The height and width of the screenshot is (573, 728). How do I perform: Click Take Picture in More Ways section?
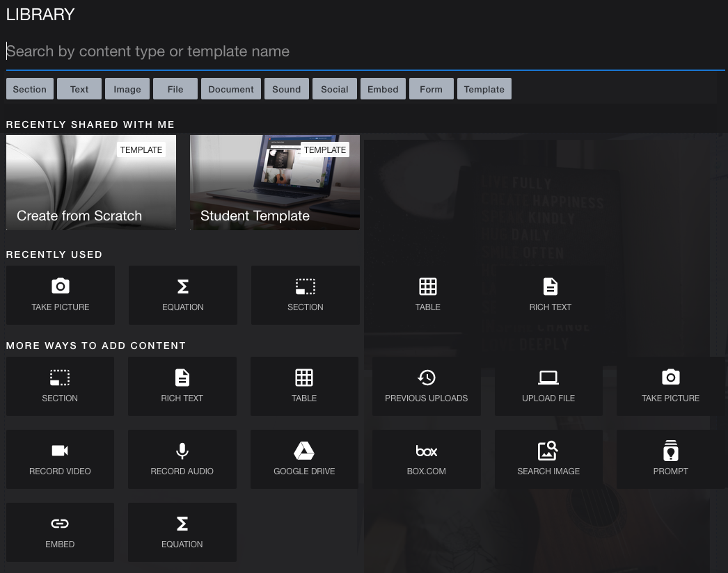click(670, 386)
